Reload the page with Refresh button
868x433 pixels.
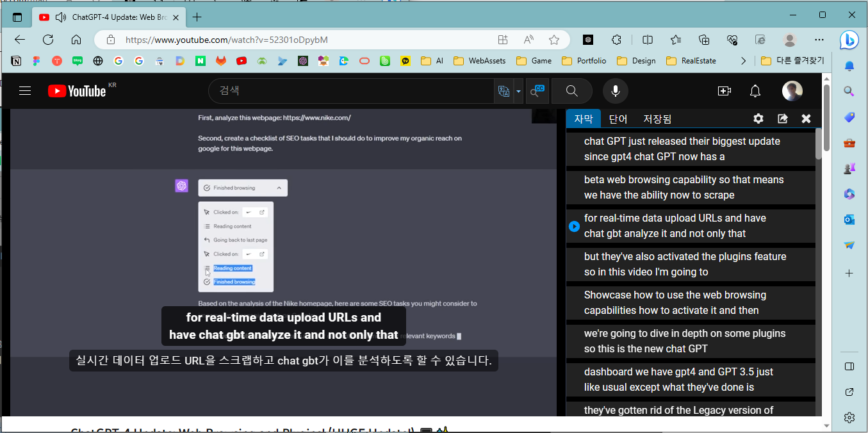pyautogui.click(x=48, y=40)
